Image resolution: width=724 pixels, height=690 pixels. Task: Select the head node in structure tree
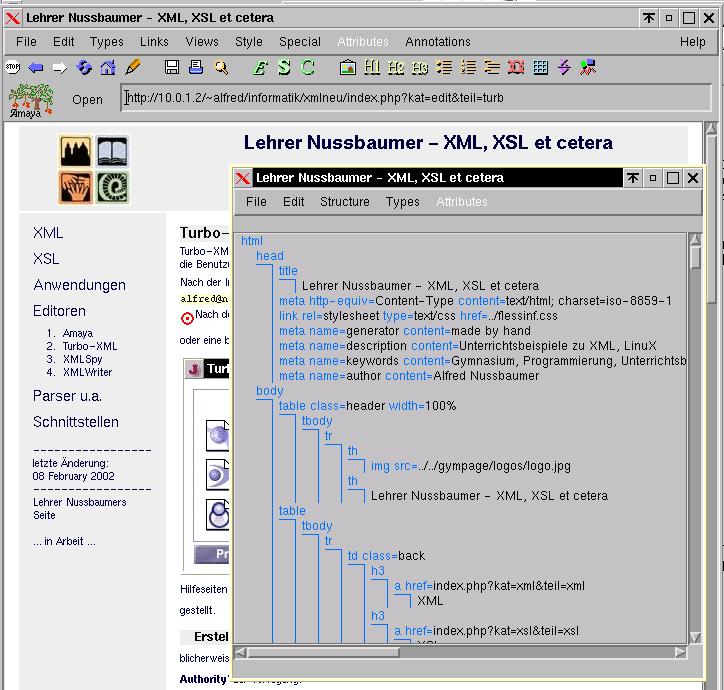270,255
